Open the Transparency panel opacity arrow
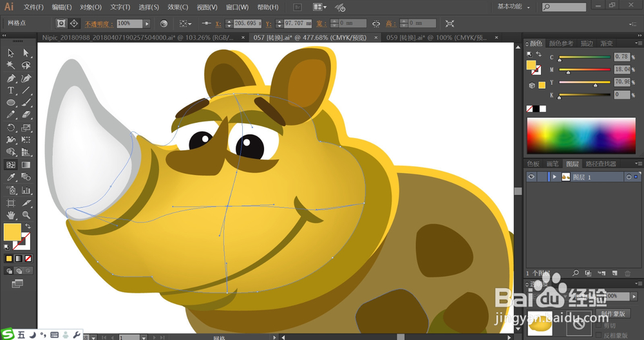Viewport: 644px width, 340px height. coord(634,296)
